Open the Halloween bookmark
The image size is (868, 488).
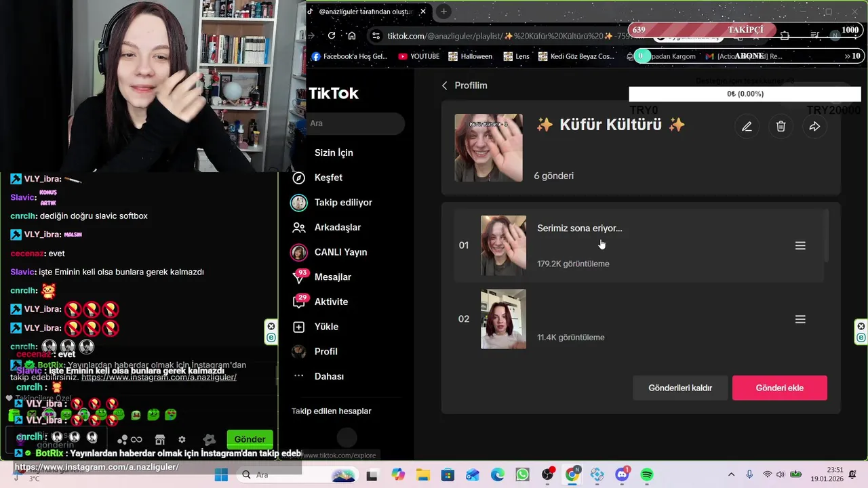pos(470,56)
